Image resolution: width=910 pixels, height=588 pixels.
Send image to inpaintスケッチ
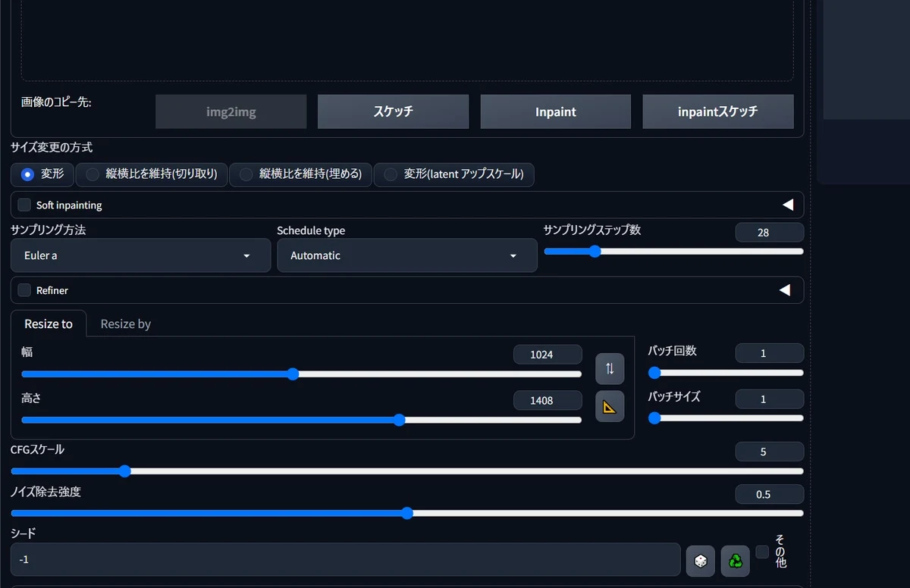click(718, 111)
